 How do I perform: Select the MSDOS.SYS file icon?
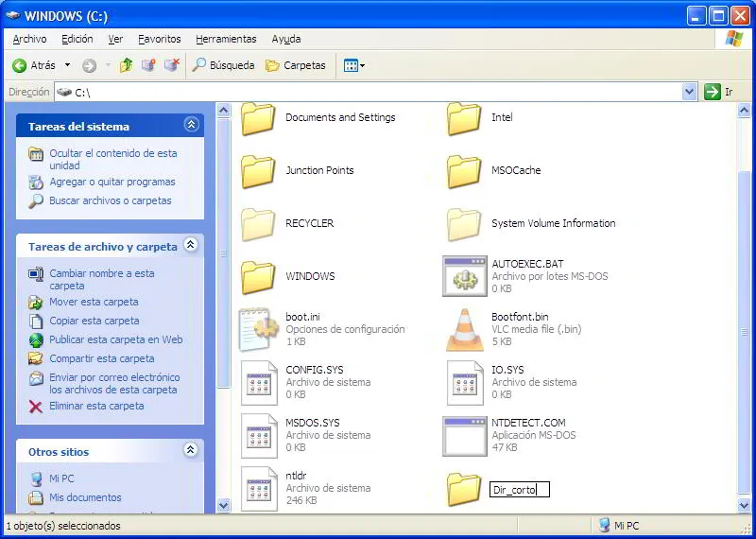[259, 436]
